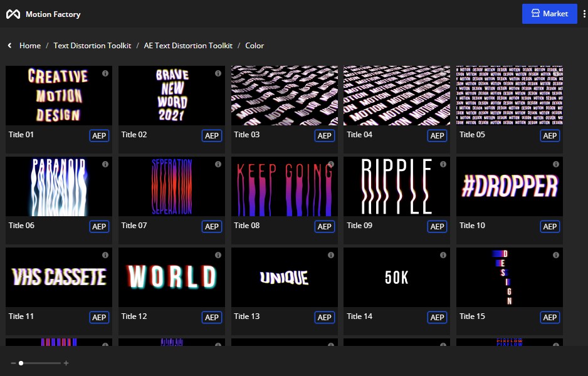Click the Motion Factory logo icon

point(13,14)
